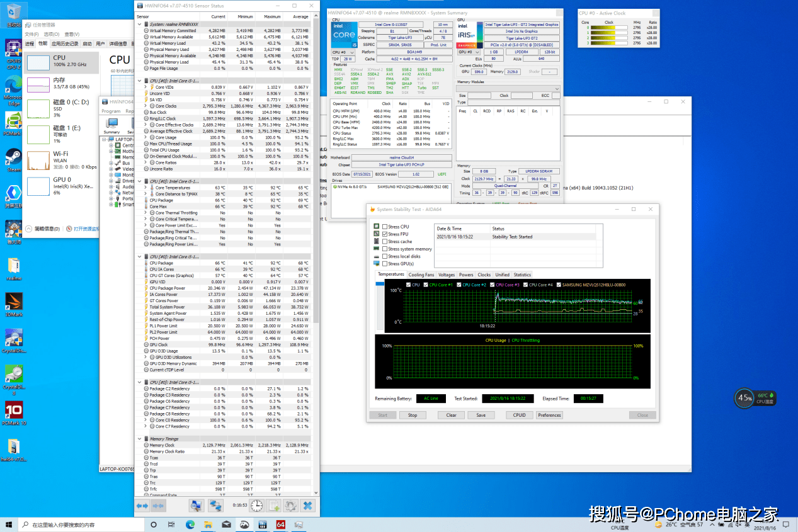Expand the Bus node in HWiNFO tree
798x532 pixels.
click(x=111, y=163)
